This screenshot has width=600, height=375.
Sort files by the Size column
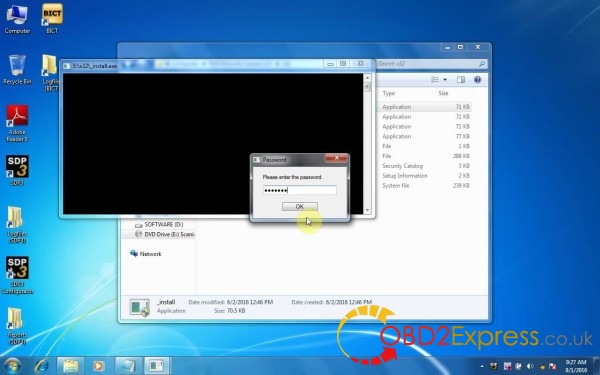click(x=443, y=93)
